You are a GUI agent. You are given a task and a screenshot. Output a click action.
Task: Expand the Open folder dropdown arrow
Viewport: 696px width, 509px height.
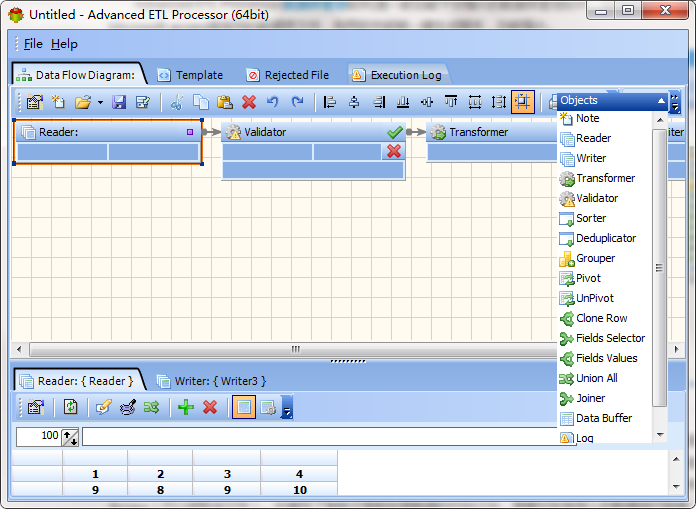click(x=100, y=103)
